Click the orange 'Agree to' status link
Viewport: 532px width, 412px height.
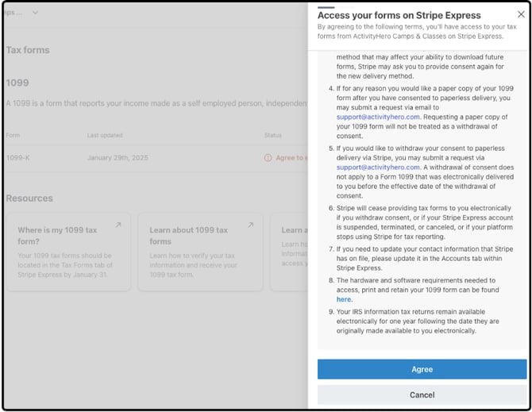[x=291, y=158]
